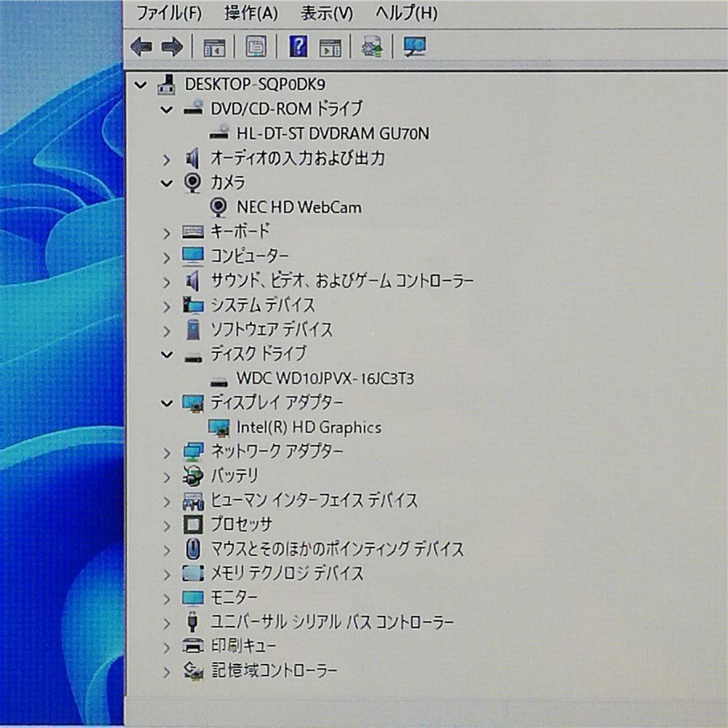Screen dimensions: 728x728
Task: Click the 記憶域コントローラー icon
Action: click(193, 671)
